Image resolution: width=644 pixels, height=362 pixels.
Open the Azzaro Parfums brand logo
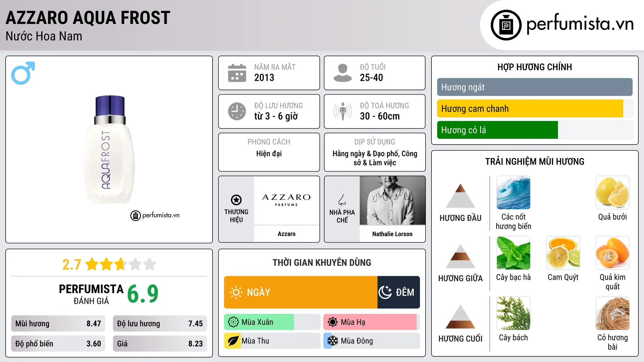286,200
